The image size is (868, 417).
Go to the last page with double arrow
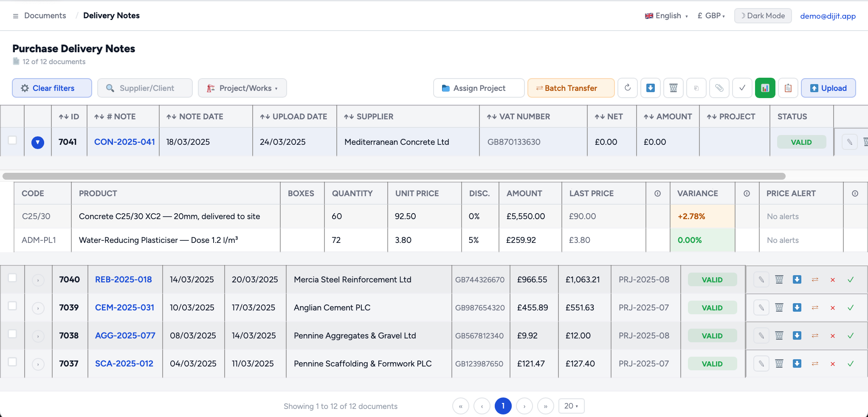pos(546,406)
